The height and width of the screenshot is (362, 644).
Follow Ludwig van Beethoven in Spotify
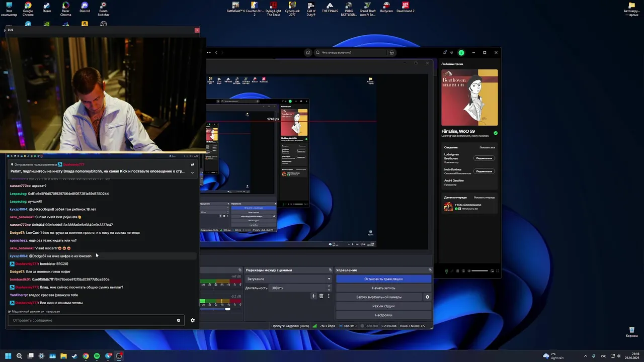tap(484, 158)
